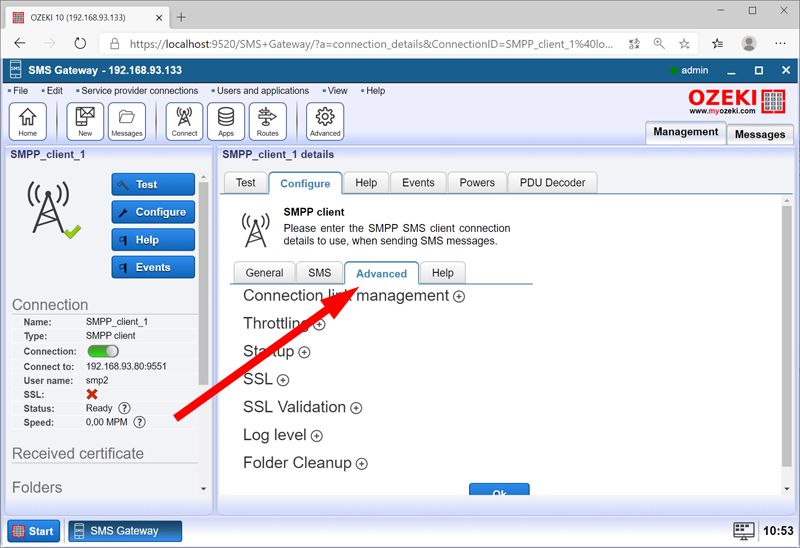
Task: Switch to the PDU Decoder tab
Action: (x=553, y=183)
